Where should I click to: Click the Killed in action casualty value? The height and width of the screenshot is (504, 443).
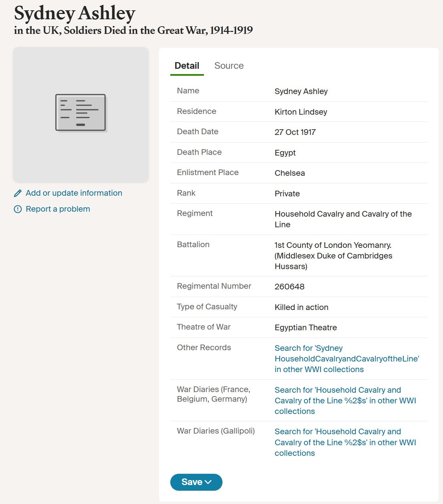coord(301,307)
